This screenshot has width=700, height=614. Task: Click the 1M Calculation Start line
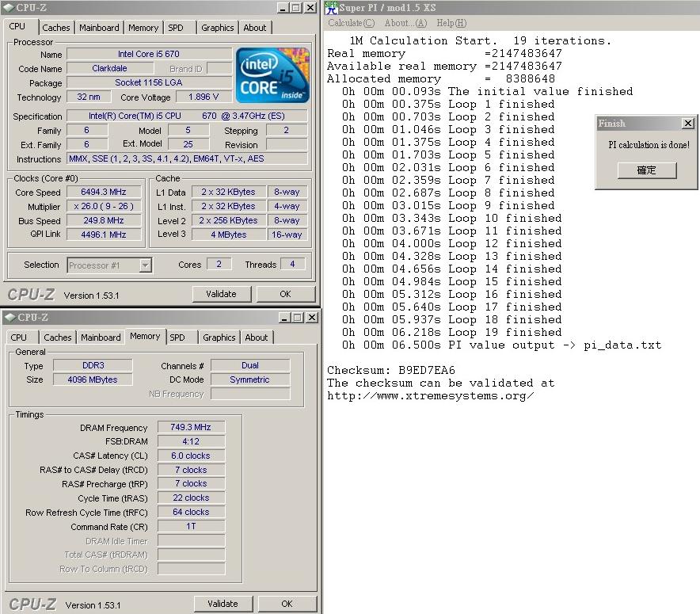(x=480, y=40)
